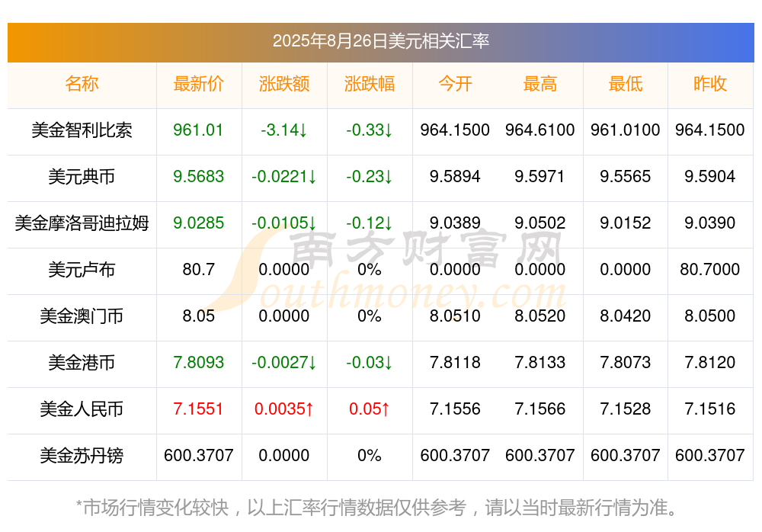Click change amount -3.14↓
762x532 pixels.
point(284,130)
